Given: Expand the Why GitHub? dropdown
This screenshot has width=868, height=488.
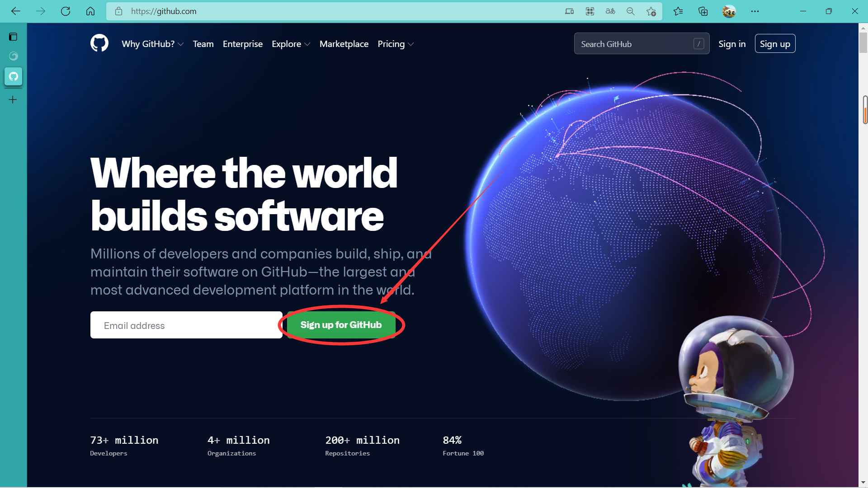Looking at the screenshot, I should click(152, 44).
